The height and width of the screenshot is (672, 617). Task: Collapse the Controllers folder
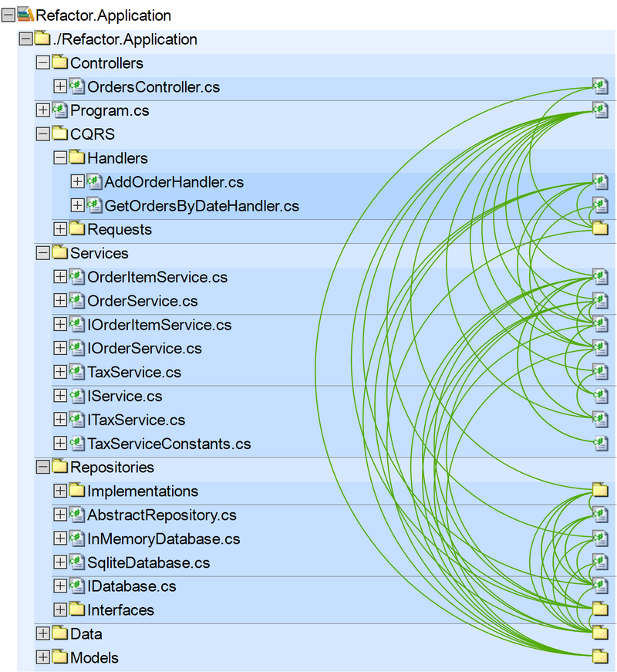[42, 63]
